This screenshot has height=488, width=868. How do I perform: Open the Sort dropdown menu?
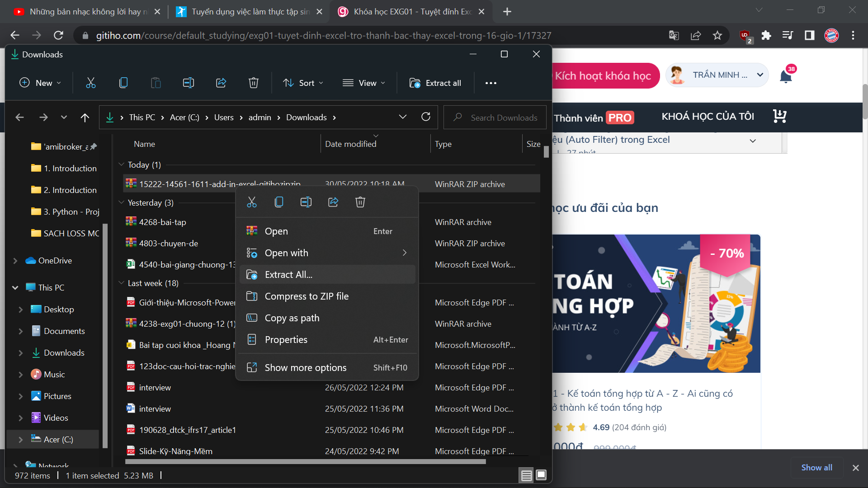(303, 83)
